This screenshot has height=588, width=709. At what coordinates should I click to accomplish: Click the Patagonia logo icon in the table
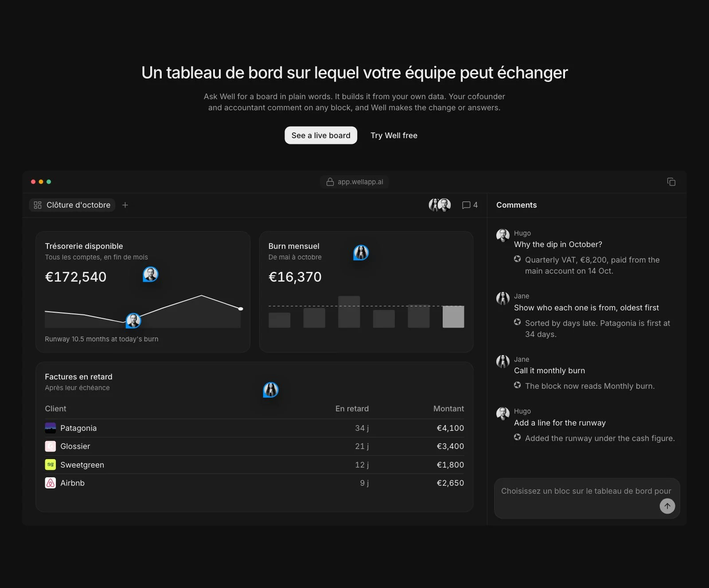(51, 428)
